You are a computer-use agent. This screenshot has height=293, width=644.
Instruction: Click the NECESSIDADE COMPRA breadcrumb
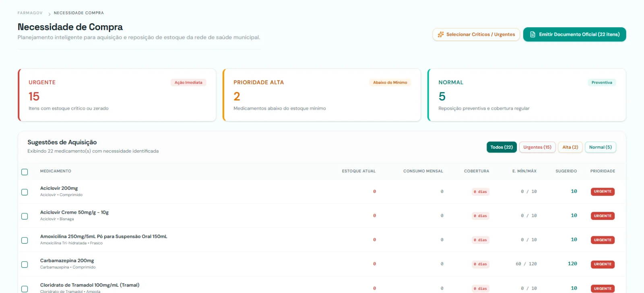79,13
